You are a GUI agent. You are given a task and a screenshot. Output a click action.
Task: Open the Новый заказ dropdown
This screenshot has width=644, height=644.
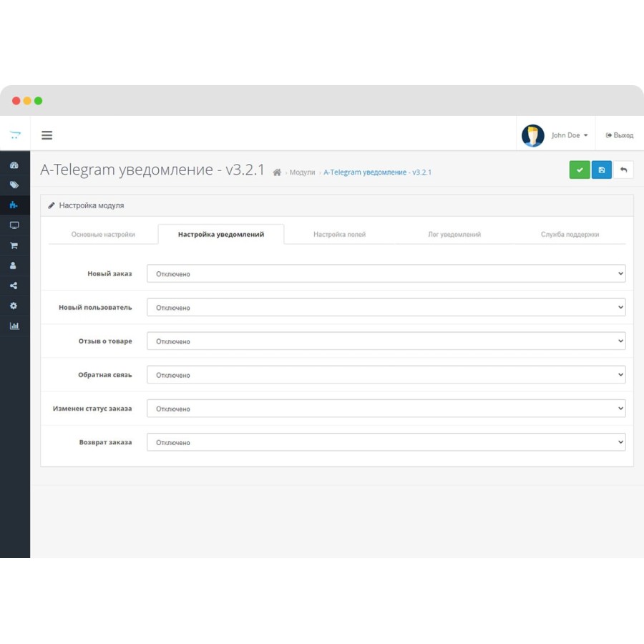click(x=386, y=273)
